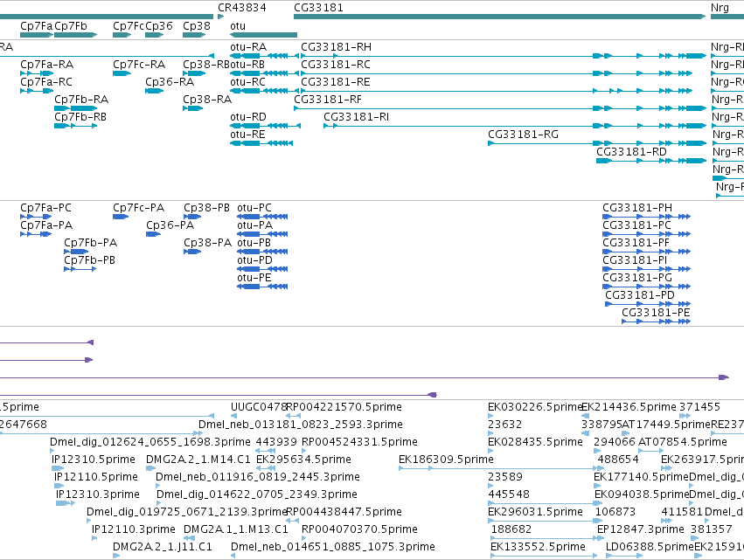Open transcript otu-RD label
The image size is (744, 560).
[248, 117]
